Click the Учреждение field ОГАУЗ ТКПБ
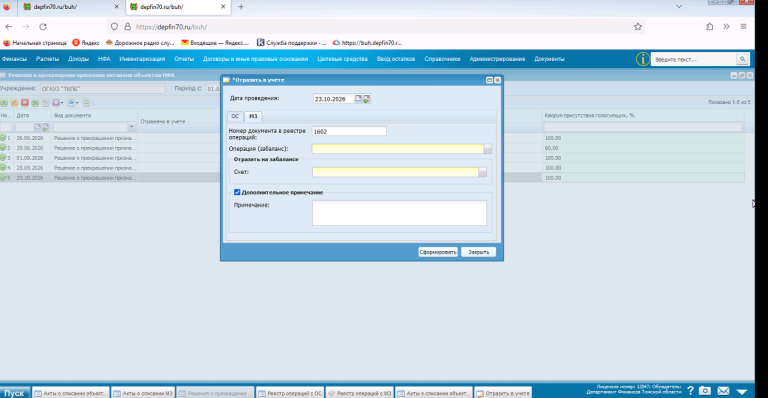The height and width of the screenshot is (398, 768). [103, 89]
